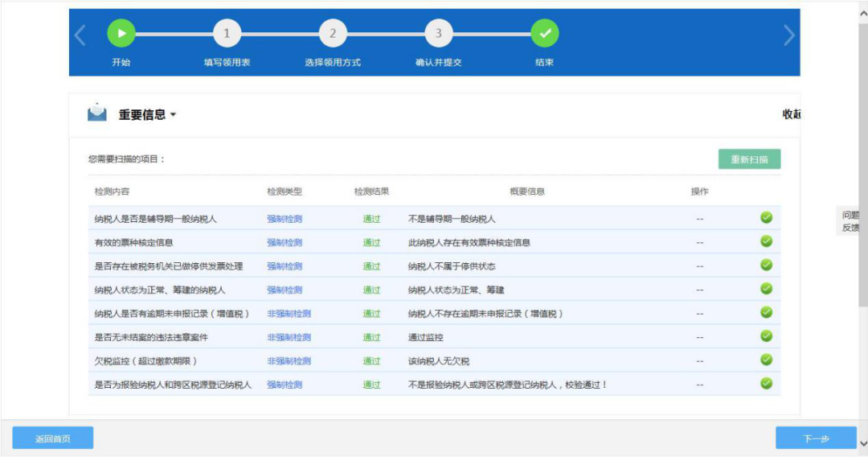Click the 概要信息 column header
The width and height of the screenshot is (868, 457).
(x=527, y=191)
